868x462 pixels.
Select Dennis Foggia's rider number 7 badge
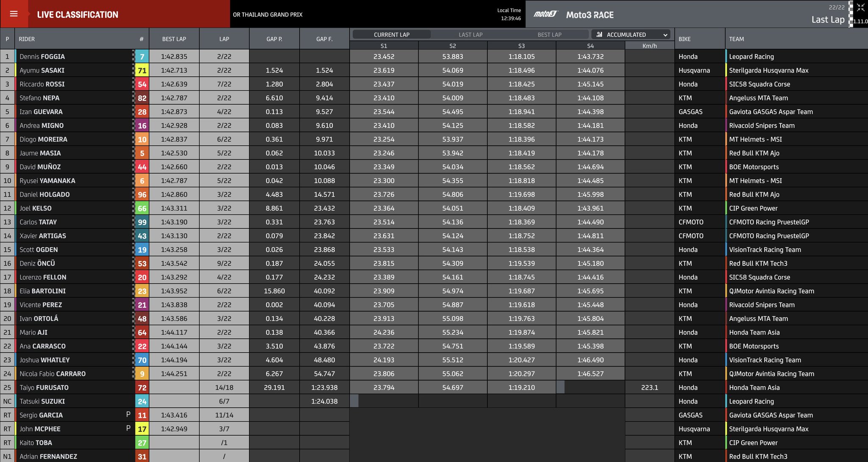click(142, 56)
